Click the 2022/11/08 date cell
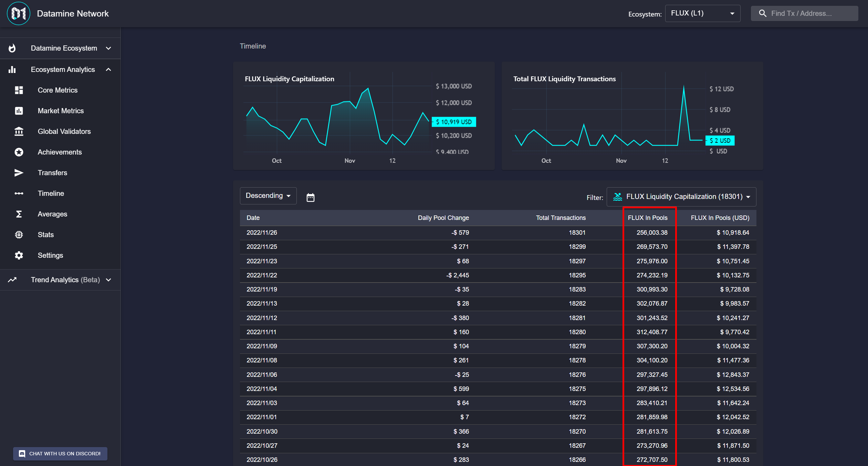Screen dimensions: 868x466 (262, 360)
